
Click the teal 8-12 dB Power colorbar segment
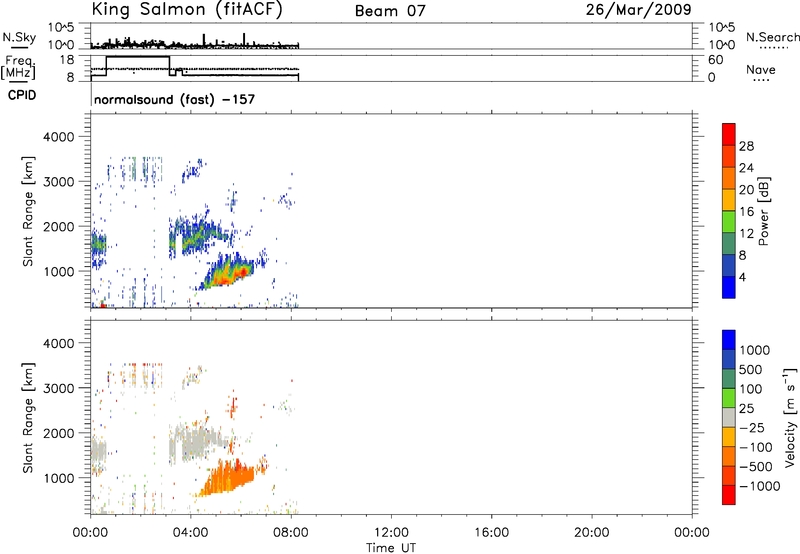(x=729, y=244)
